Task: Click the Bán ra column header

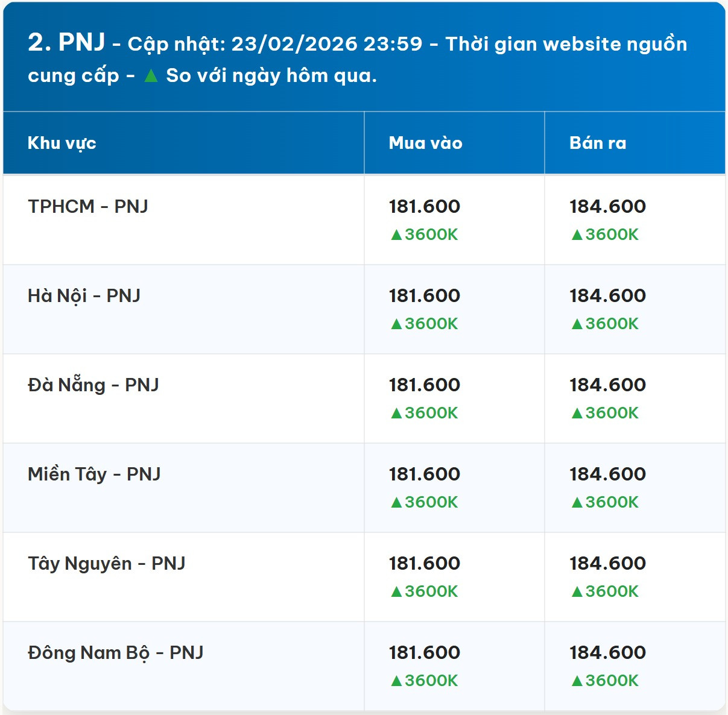Action: [x=598, y=143]
